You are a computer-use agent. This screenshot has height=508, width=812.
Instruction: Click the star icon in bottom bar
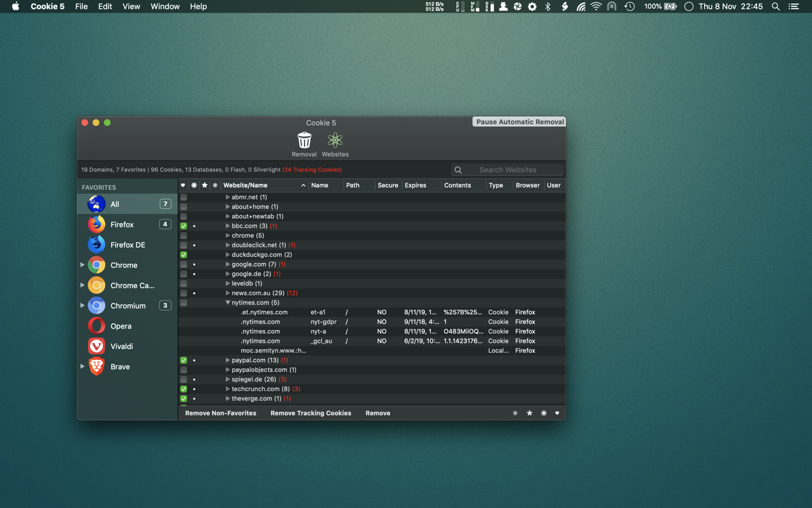click(530, 413)
